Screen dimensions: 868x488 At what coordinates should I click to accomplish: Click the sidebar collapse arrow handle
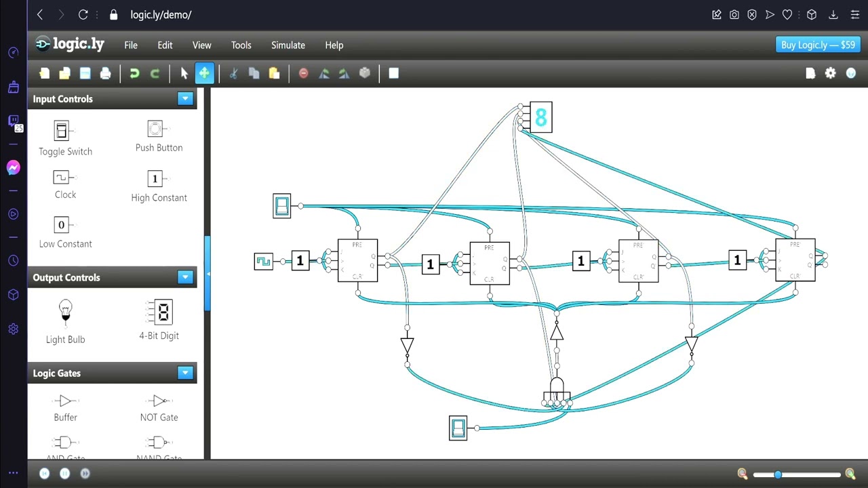pyautogui.click(x=208, y=274)
